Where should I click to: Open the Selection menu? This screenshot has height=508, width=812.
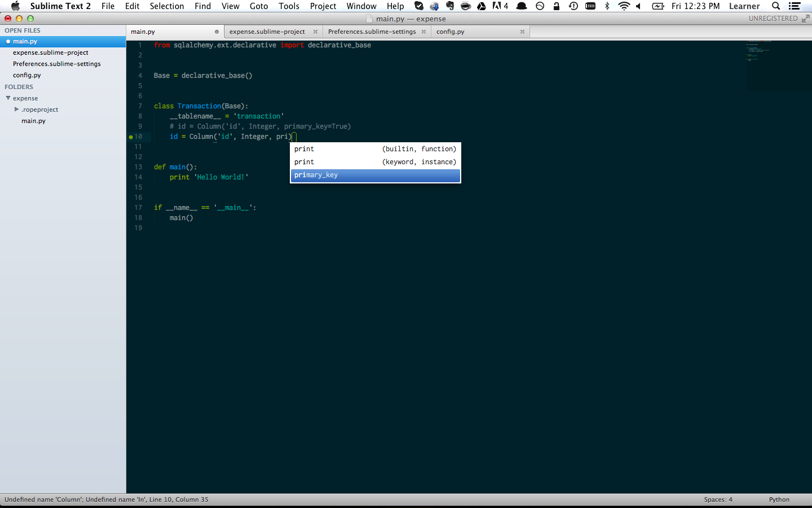click(x=167, y=6)
